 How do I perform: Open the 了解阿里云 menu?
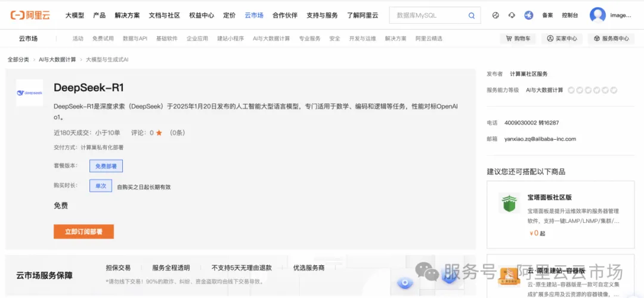363,16
